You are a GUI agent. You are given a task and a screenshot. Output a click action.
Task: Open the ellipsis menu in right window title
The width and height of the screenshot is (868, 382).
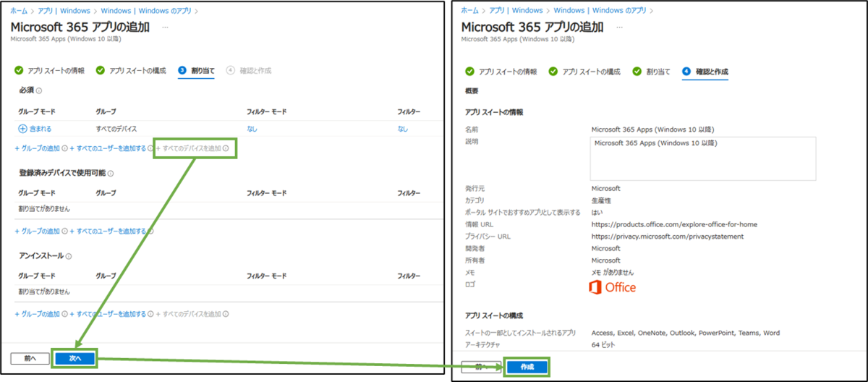coord(618,27)
